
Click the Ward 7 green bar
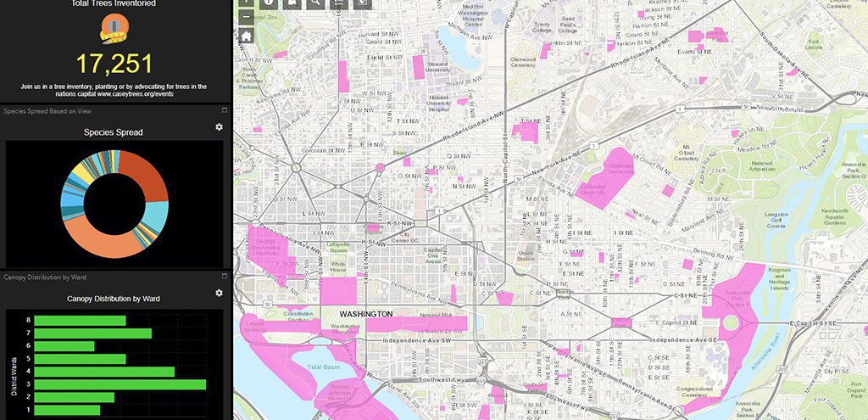93,333
